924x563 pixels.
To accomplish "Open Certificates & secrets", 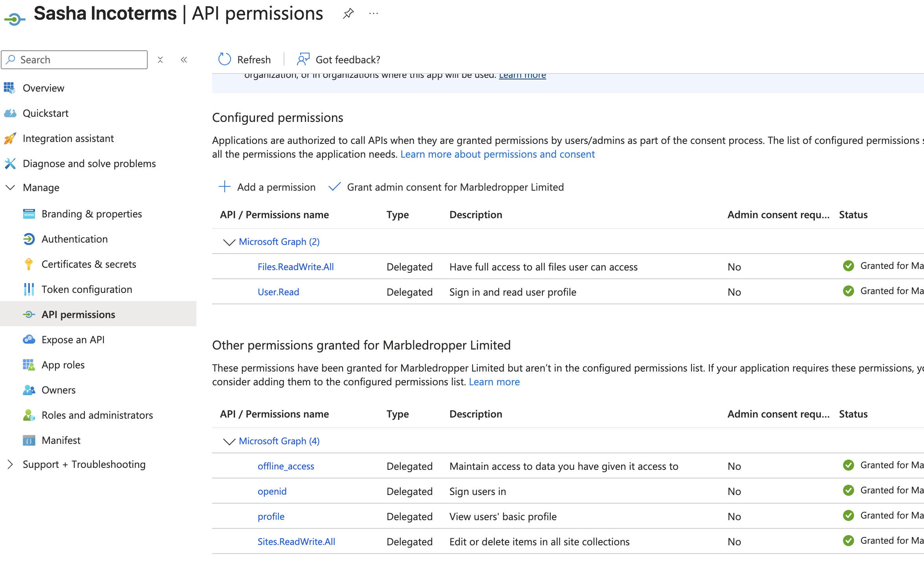I will tap(89, 264).
